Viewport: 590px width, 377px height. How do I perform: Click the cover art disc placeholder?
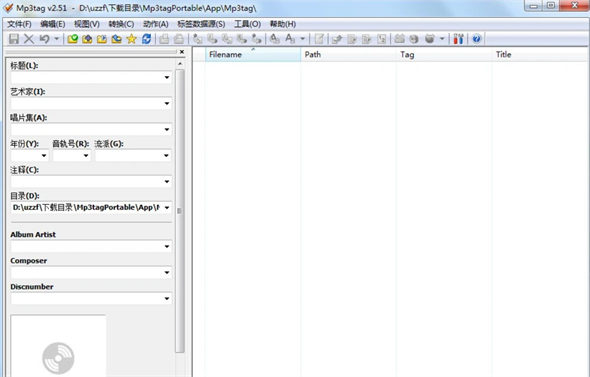[x=58, y=357]
